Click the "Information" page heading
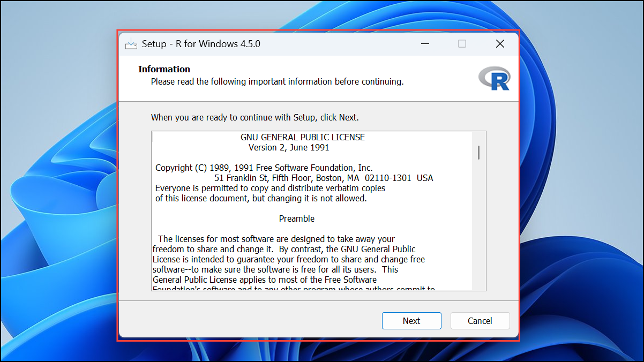Screen dimensions: 644x362 point(164,69)
